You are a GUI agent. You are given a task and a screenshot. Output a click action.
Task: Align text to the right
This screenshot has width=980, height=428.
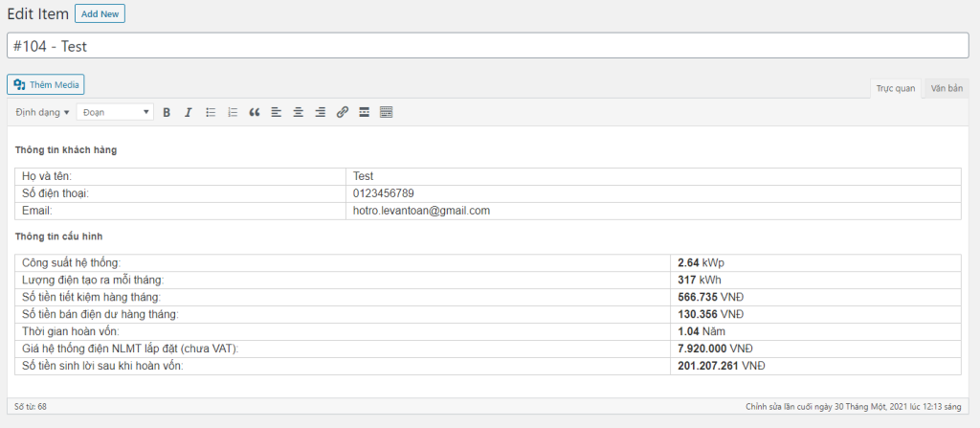321,112
